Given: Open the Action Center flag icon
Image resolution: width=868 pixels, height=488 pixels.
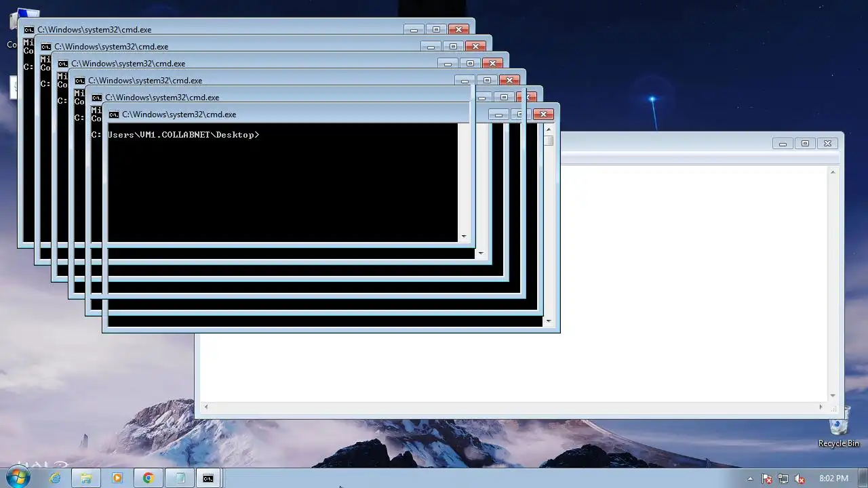Looking at the screenshot, I should coord(767,479).
